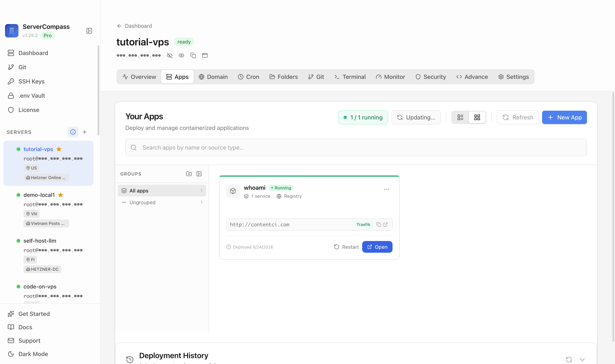Create a New App
The width and height of the screenshot is (615, 364).
coord(564,118)
